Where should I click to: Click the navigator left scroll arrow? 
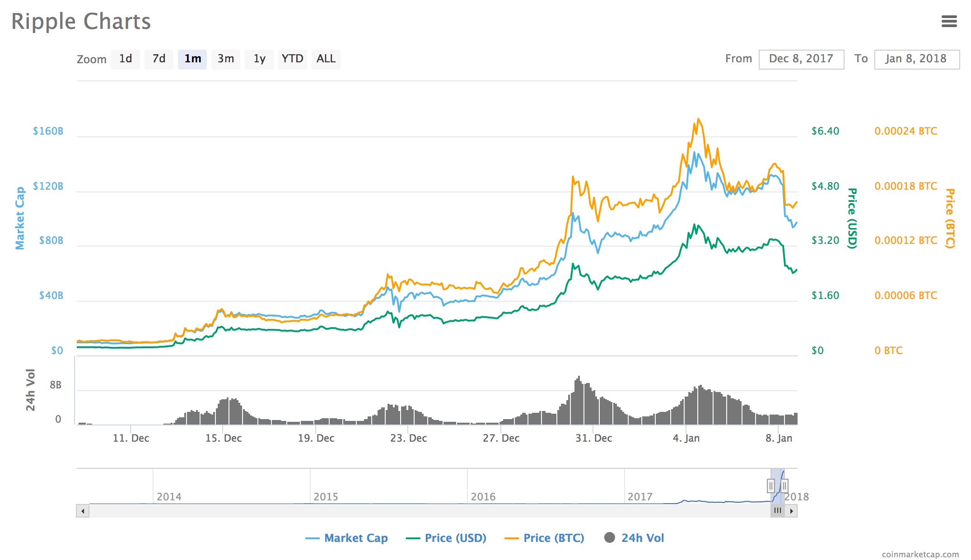pos(83,511)
